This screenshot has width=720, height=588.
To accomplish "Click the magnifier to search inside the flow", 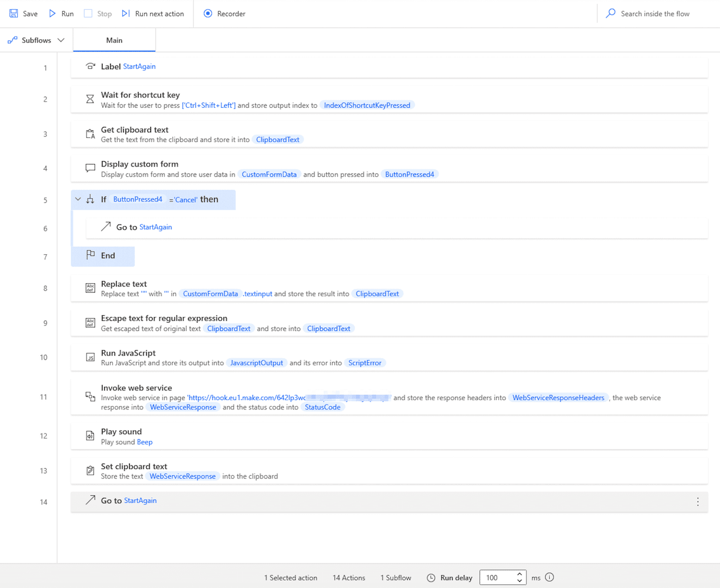I will [610, 13].
